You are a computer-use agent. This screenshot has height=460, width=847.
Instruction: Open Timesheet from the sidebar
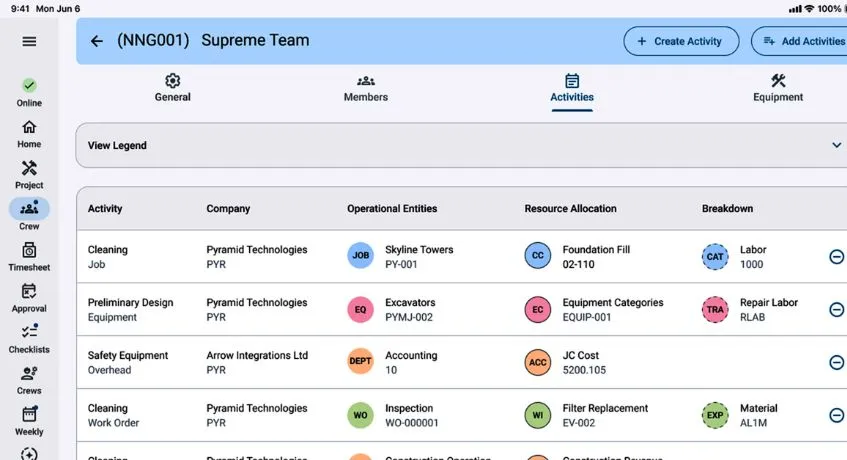[x=29, y=257]
